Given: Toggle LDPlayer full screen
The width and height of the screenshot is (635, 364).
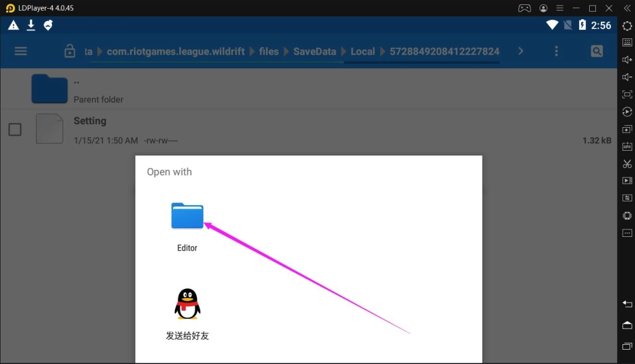Looking at the screenshot, I should pyautogui.click(x=627, y=94).
